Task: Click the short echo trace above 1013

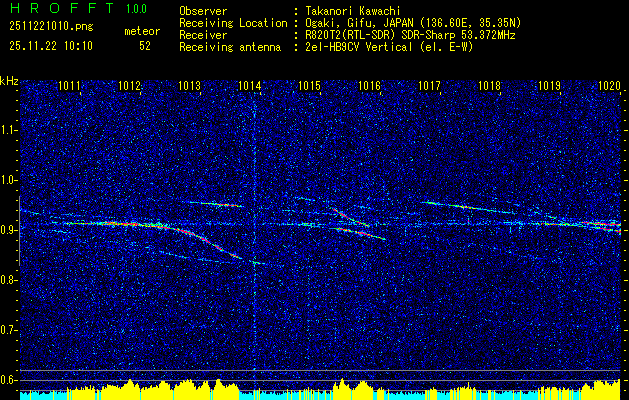Action: [x=216, y=204]
